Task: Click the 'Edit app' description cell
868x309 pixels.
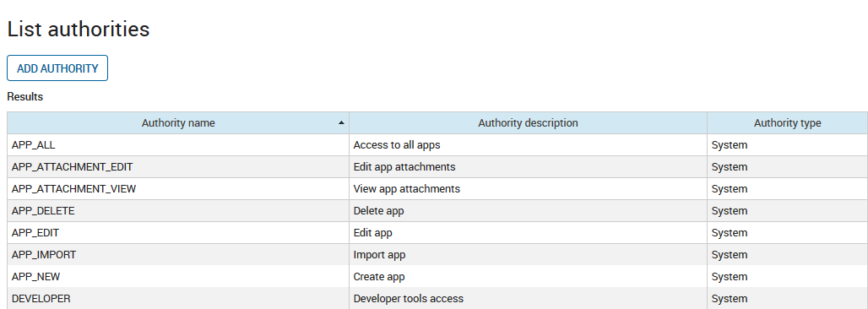Action: (528, 232)
